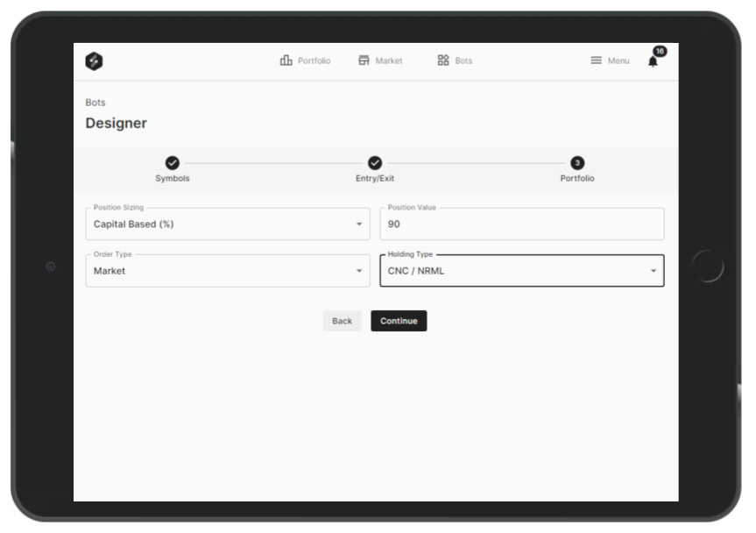Image resolution: width=756 pixels, height=533 pixels.
Task: Click the Holding Type dropdown arrow
Action: coord(654,271)
